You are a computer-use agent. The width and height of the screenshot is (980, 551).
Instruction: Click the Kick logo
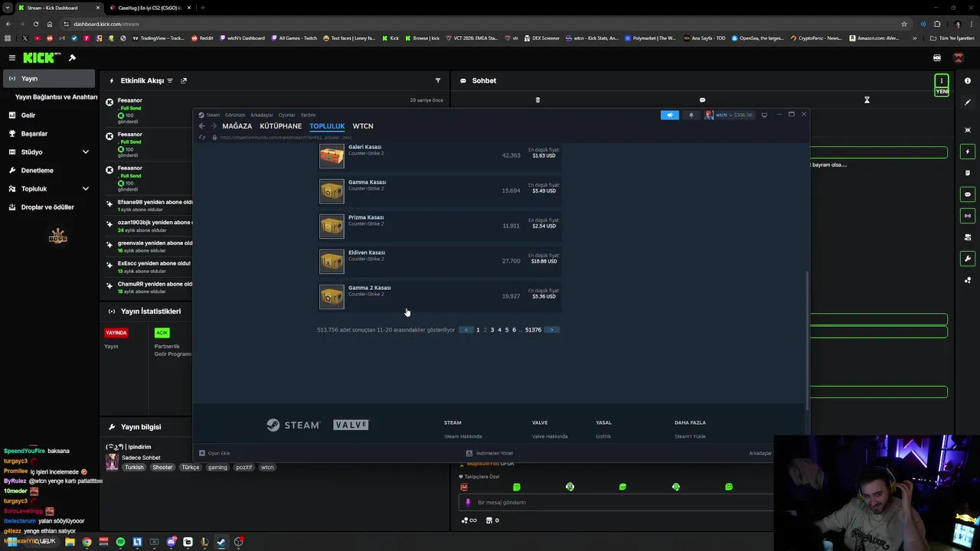pos(41,57)
